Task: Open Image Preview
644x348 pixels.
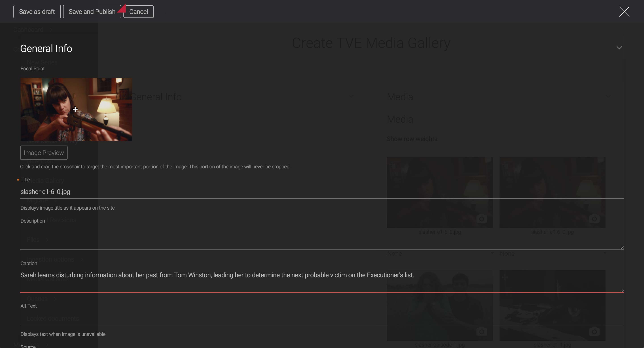Action: pyautogui.click(x=44, y=153)
